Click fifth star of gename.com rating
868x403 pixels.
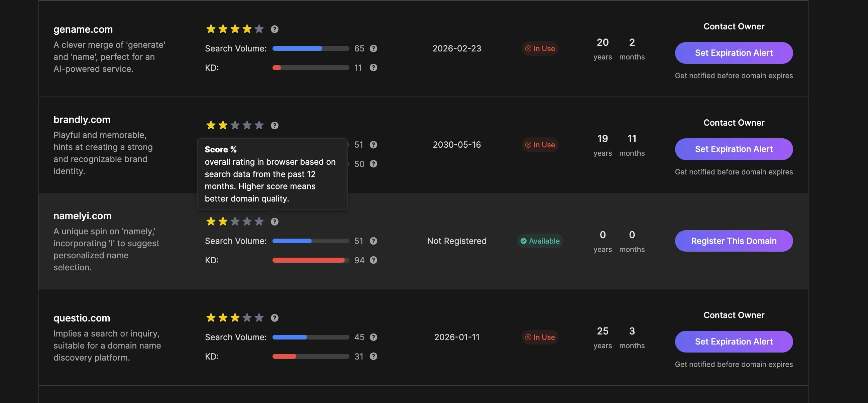(259, 29)
